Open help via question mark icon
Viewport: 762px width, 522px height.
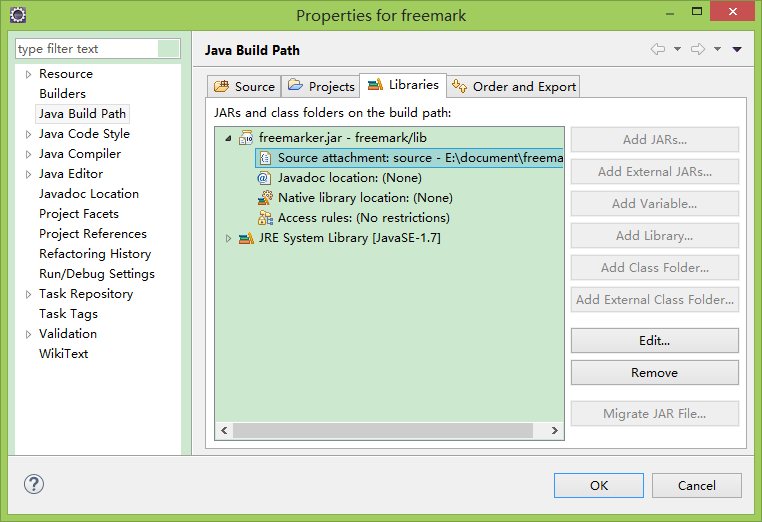pyautogui.click(x=34, y=484)
